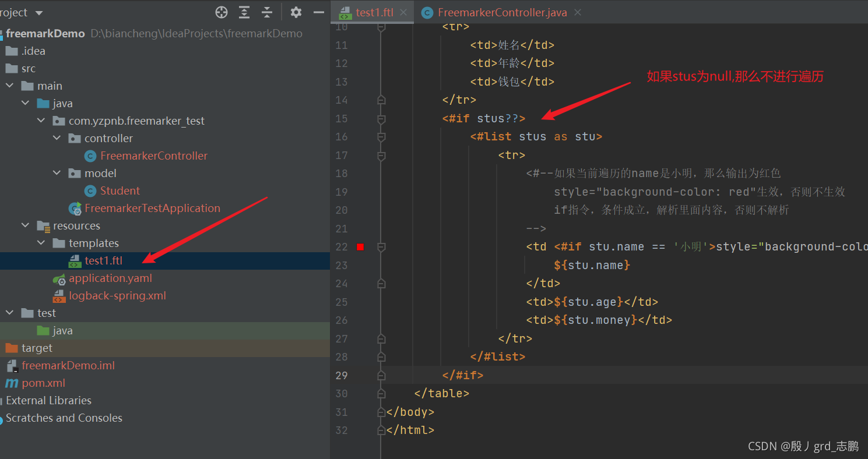Fold the td block at line 22
The height and width of the screenshot is (459, 868).
(381, 247)
